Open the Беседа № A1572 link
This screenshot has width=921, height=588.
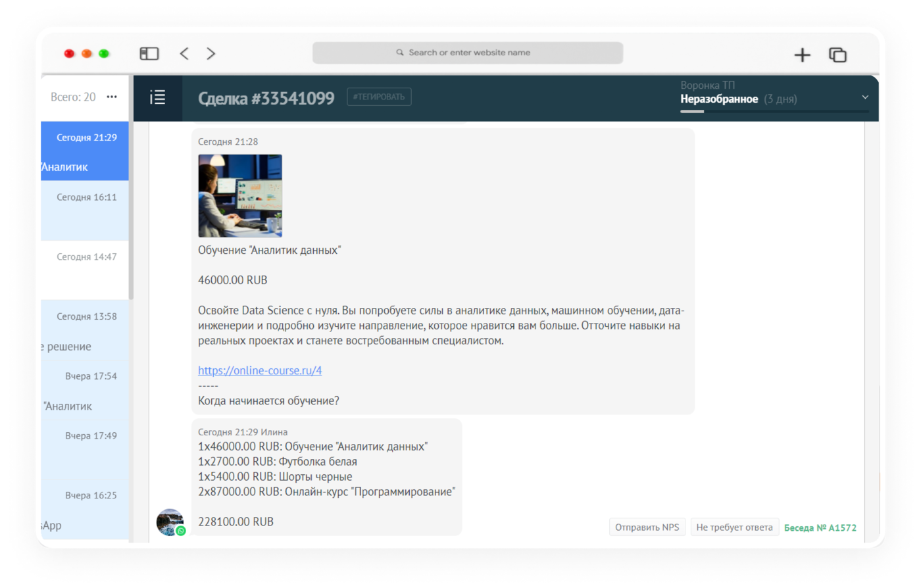click(820, 527)
